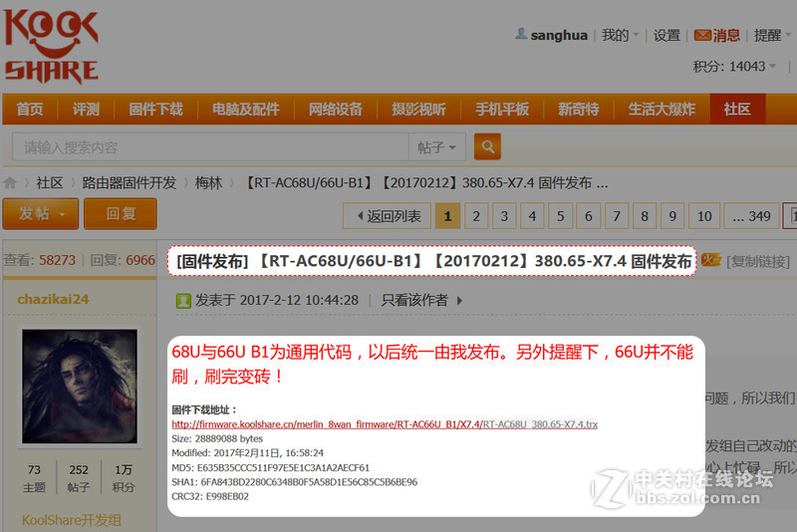
Task: Open the 发帖 dropdown button
Action: coord(41,214)
